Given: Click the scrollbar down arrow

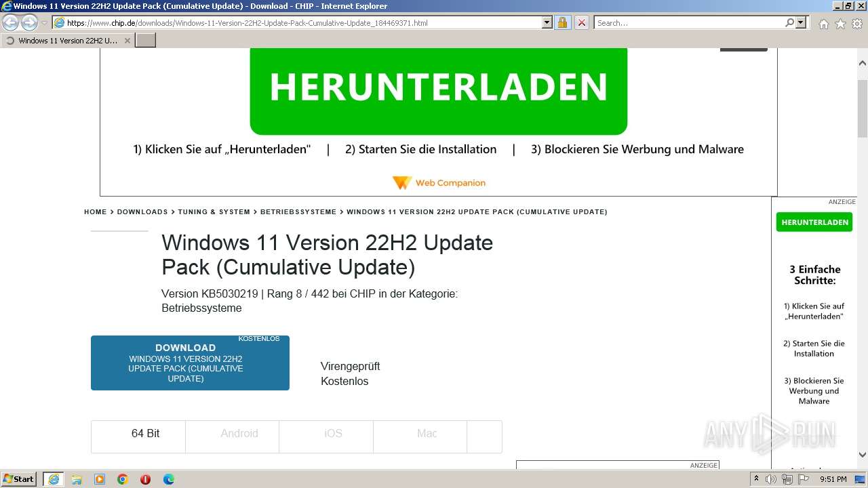Looking at the screenshot, I should [863, 455].
